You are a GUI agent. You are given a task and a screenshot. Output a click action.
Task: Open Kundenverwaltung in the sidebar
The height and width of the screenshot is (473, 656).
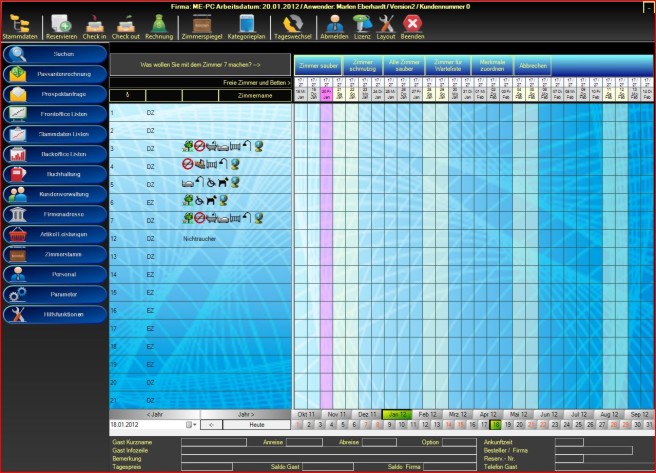(x=55, y=194)
